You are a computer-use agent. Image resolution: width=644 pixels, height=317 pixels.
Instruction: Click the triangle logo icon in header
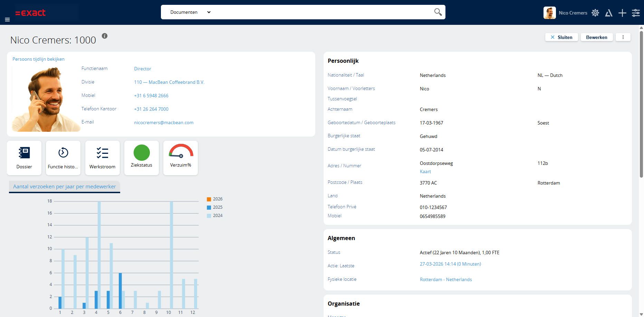point(609,13)
